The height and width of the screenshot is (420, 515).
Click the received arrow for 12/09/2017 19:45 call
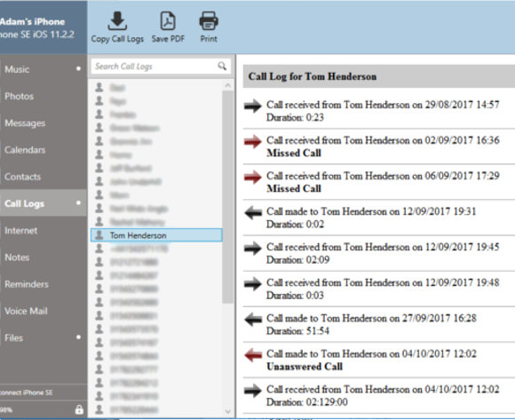pyautogui.click(x=253, y=249)
